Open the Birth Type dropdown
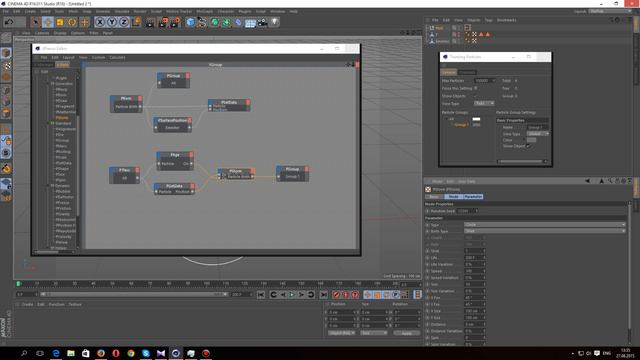The image size is (640, 360). click(544, 231)
